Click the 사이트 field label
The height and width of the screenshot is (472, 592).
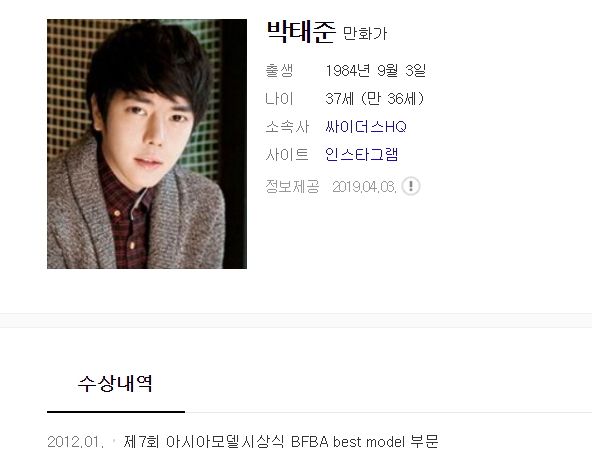(287, 154)
